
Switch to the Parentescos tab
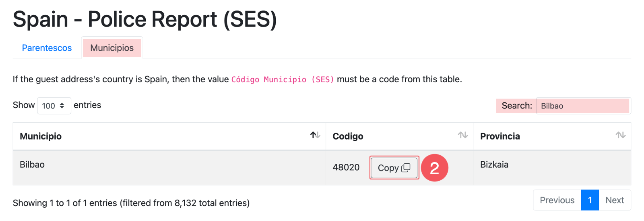(47, 48)
